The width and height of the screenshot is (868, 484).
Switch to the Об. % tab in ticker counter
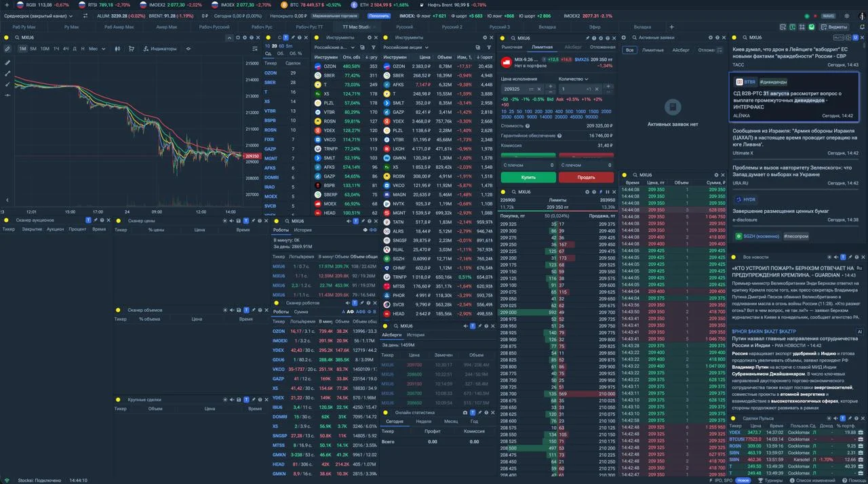296,54
